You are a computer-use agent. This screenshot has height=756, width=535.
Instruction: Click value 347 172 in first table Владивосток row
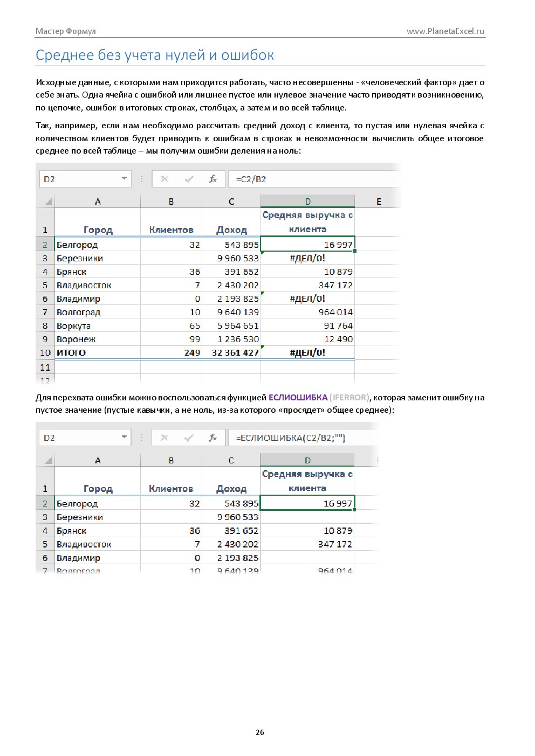[307, 285]
